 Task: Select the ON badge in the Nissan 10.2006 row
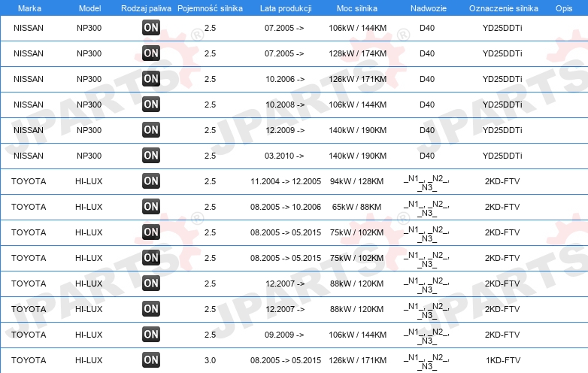pyautogui.click(x=151, y=79)
